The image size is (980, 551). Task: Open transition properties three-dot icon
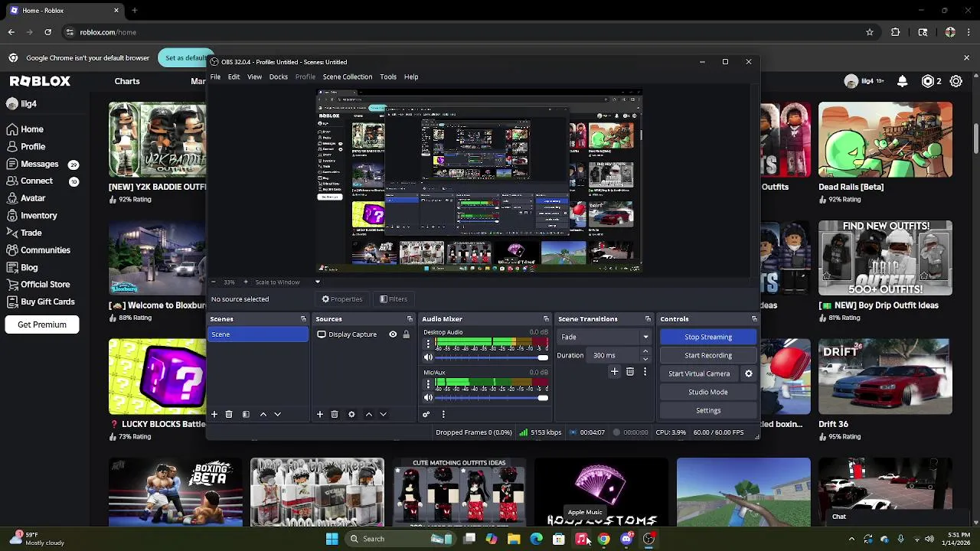tap(645, 371)
